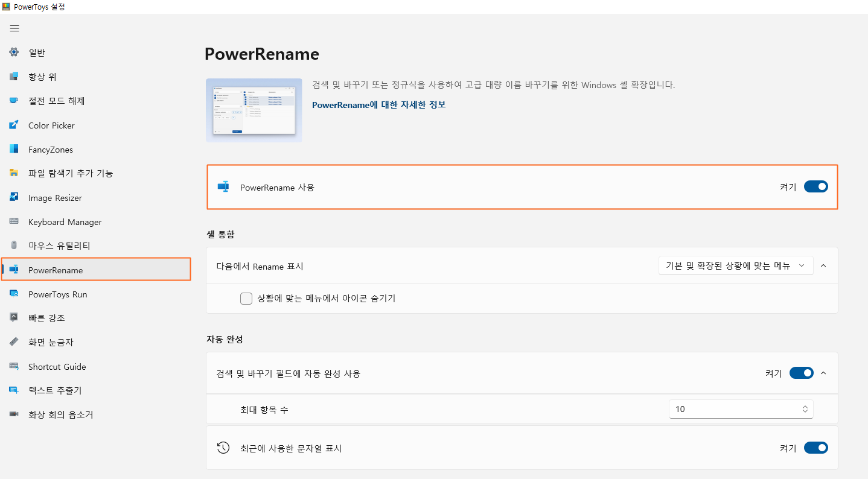
Task: Check 상황에 맞는 메뉴에서 아이콘 숨기기
Action: 246,299
